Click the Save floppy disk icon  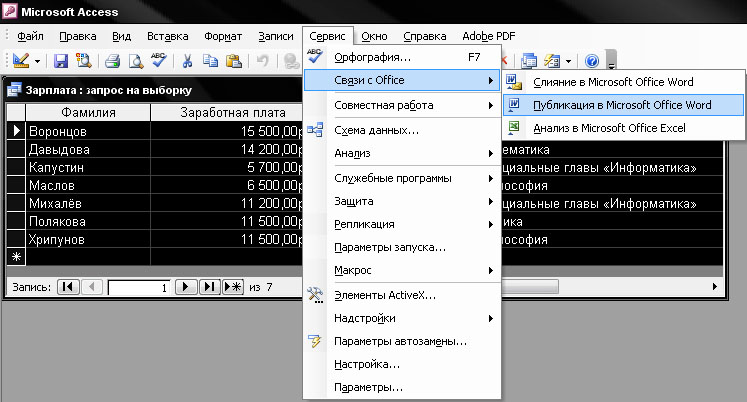tap(61, 61)
